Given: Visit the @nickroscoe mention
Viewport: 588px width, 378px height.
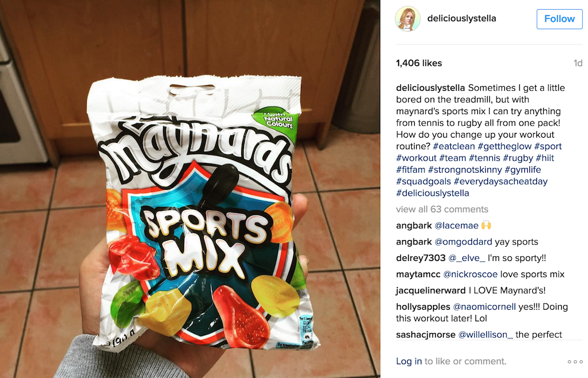Looking at the screenshot, I should pos(470,274).
